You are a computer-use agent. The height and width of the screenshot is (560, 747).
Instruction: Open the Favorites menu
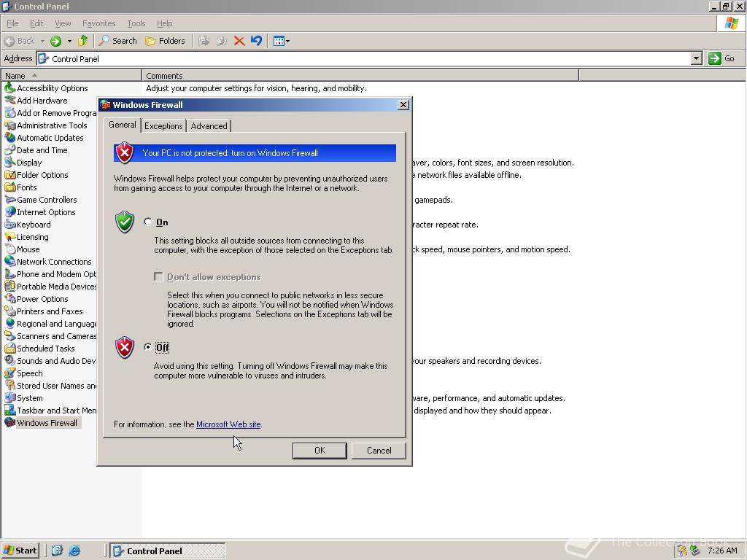click(x=98, y=23)
